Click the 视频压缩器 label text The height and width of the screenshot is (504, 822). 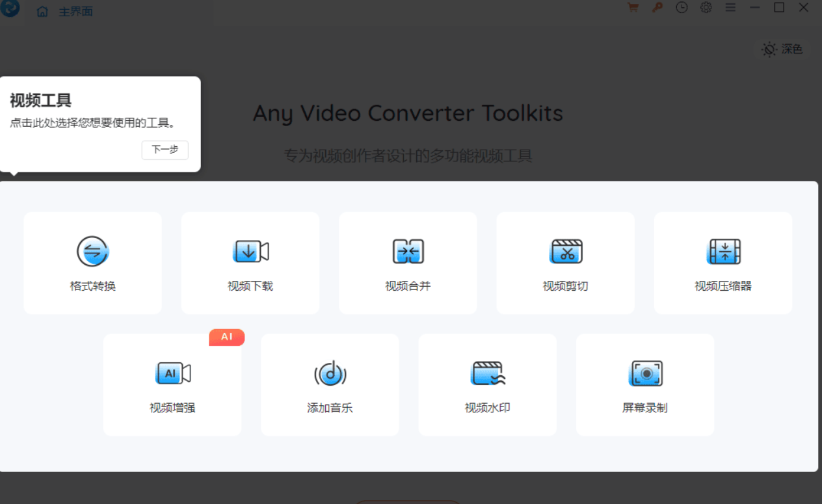[x=723, y=286]
